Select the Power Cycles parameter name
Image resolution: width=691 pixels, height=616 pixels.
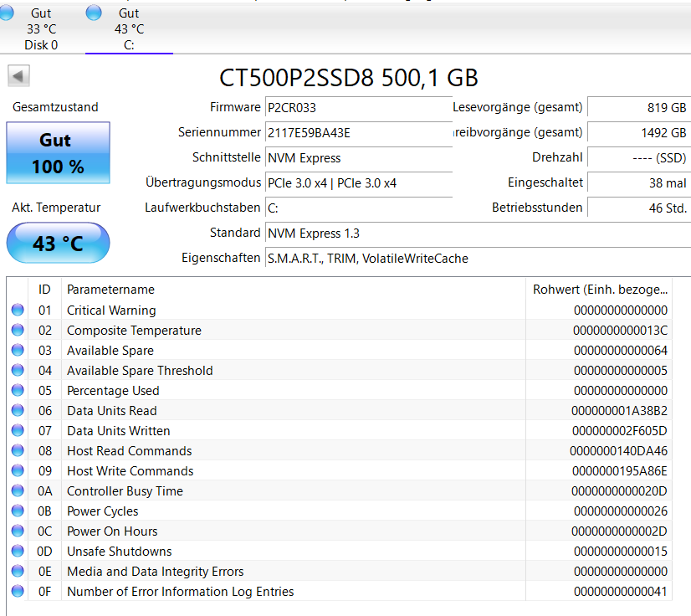click(103, 511)
